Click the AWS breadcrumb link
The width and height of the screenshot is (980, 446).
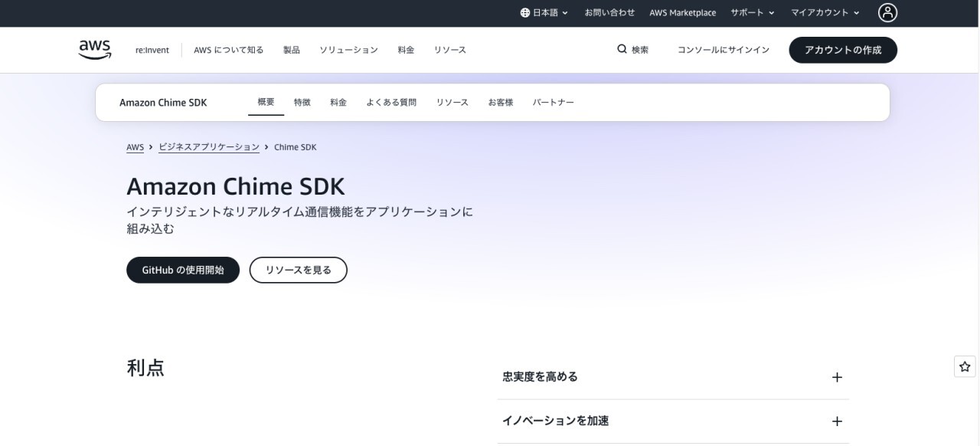point(135,147)
